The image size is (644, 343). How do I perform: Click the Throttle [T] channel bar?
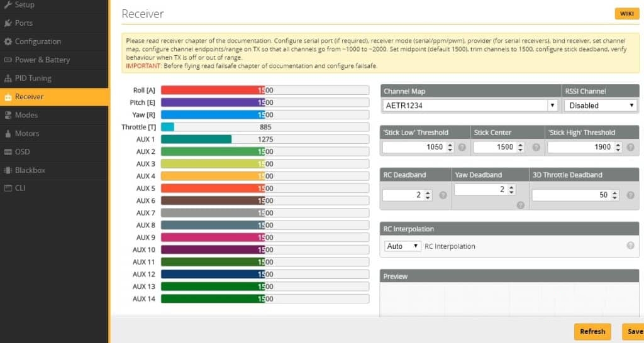coord(265,127)
